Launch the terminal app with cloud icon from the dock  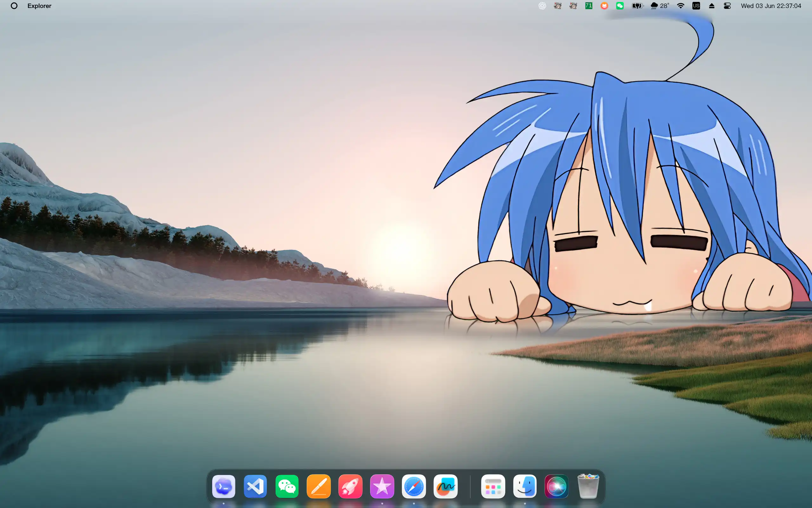point(224,486)
